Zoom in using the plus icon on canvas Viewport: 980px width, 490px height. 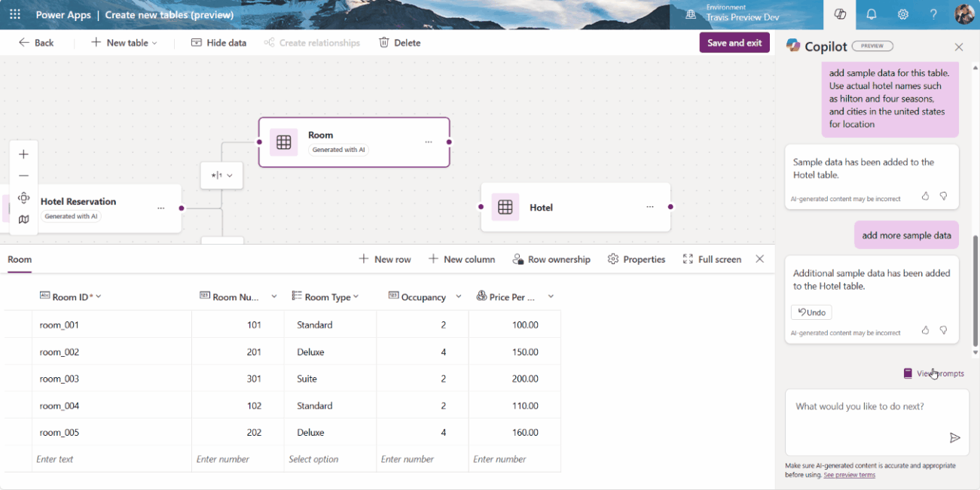tap(23, 154)
